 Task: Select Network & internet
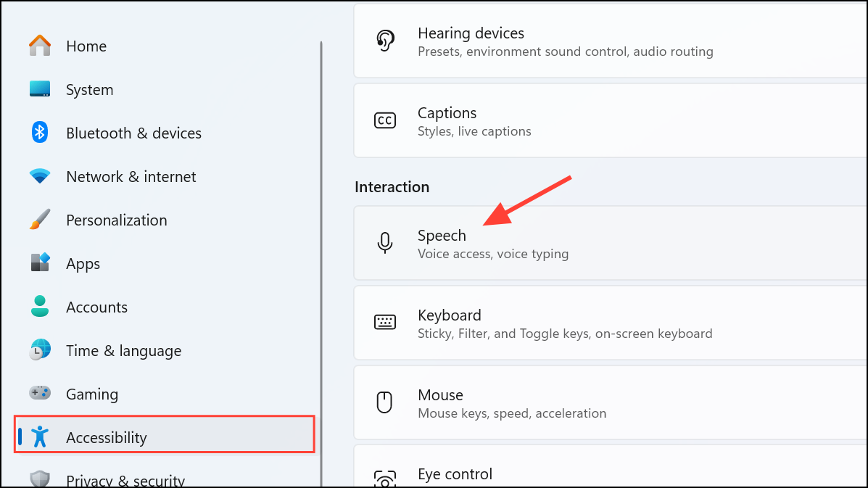click(x=131, y=176)
